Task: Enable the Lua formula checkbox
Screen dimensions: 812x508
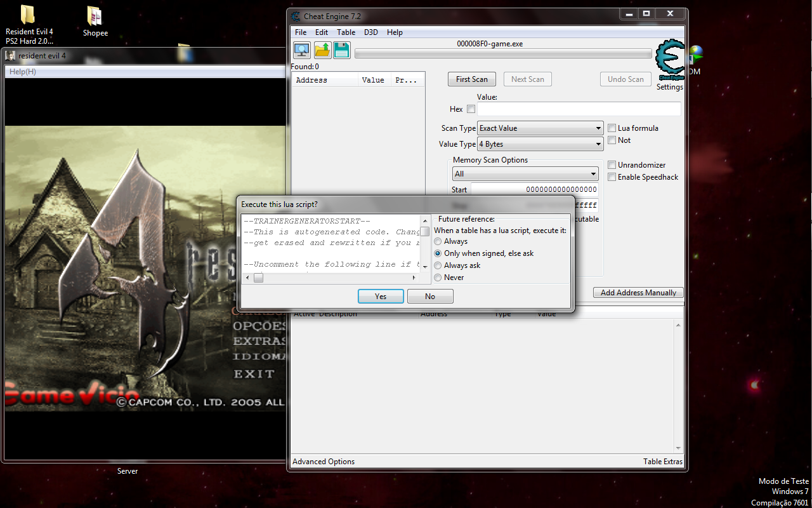Action: [x=612, y=128]
